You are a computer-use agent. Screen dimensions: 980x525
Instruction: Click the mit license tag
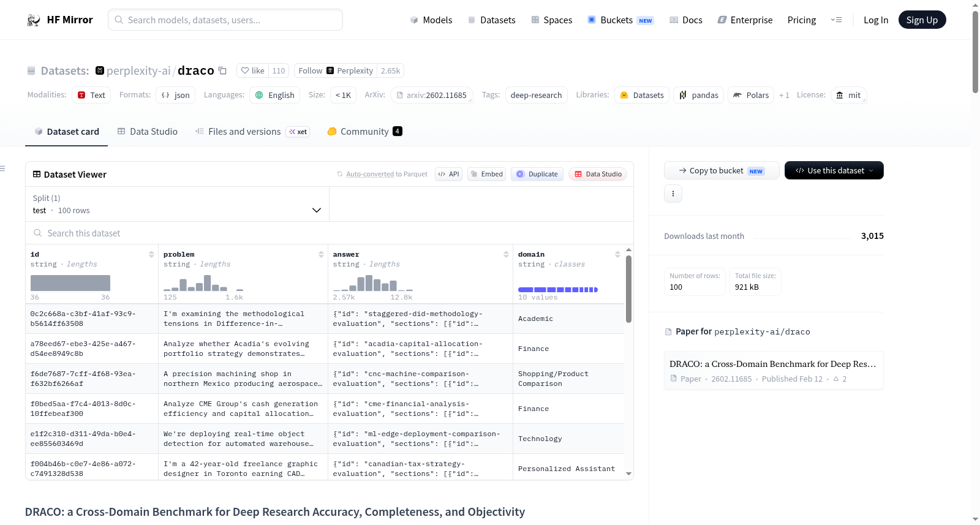pyautogui.click(x=848, y=95)
